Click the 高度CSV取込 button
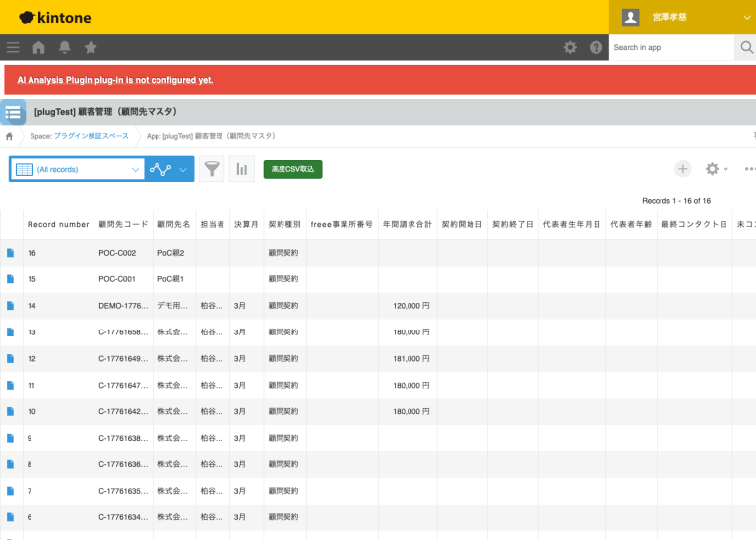 pyautogui.click(x=292, y=169)
